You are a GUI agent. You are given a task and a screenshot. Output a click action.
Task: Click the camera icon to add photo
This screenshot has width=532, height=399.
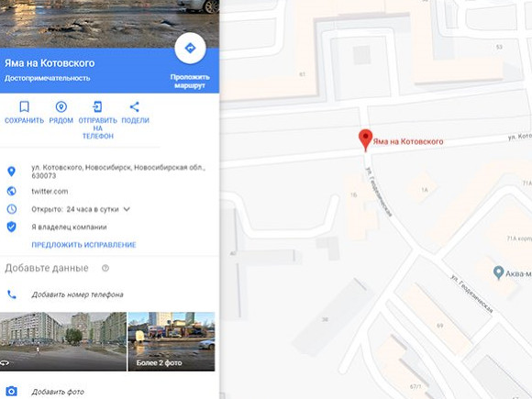pos(11,391)
